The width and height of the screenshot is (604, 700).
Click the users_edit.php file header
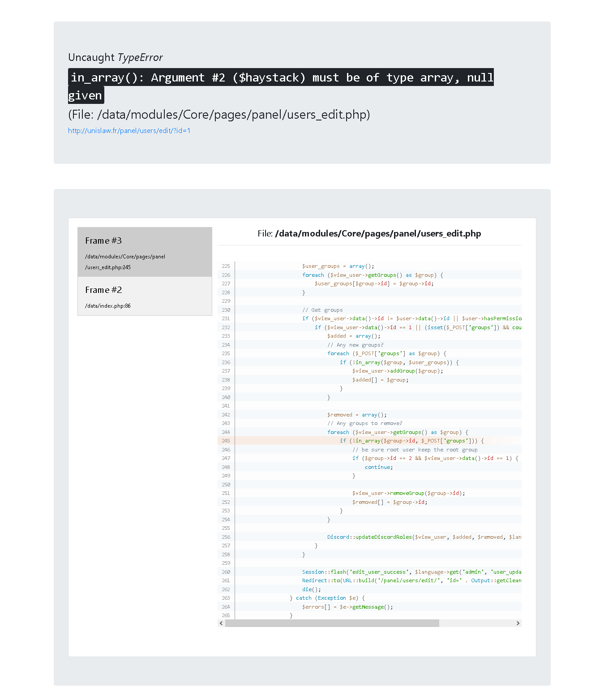point(369,233)
